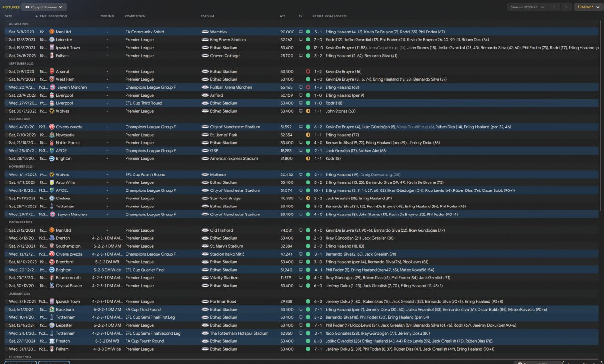Tick the selection circle for Wed, 1/11/2023 fixture
The image size is (604, 364).
7,174
